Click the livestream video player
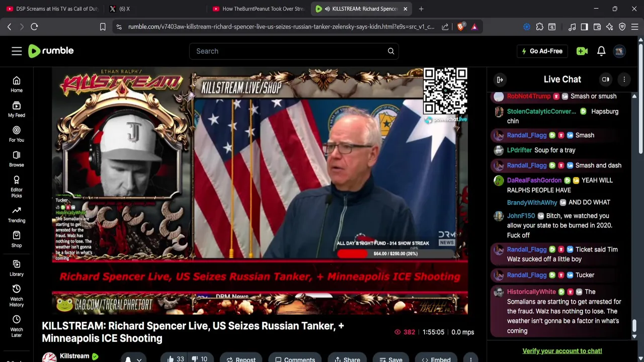The width and height of the screenshot is (644, 362). [260, 191]
